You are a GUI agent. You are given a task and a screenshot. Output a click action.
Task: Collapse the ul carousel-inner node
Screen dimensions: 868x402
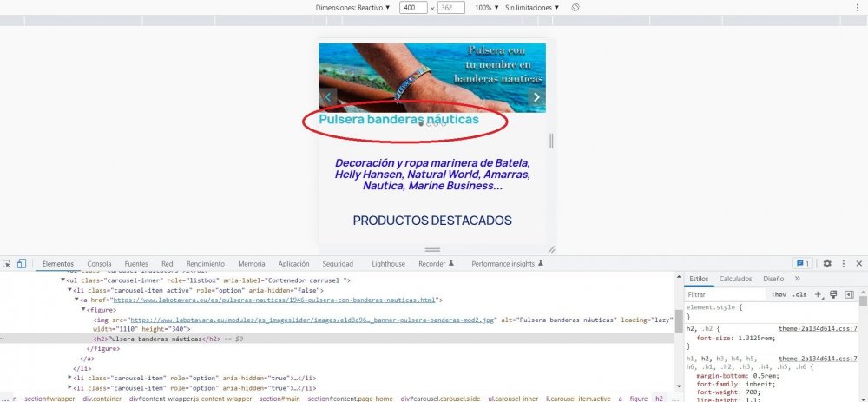(62, 280)
